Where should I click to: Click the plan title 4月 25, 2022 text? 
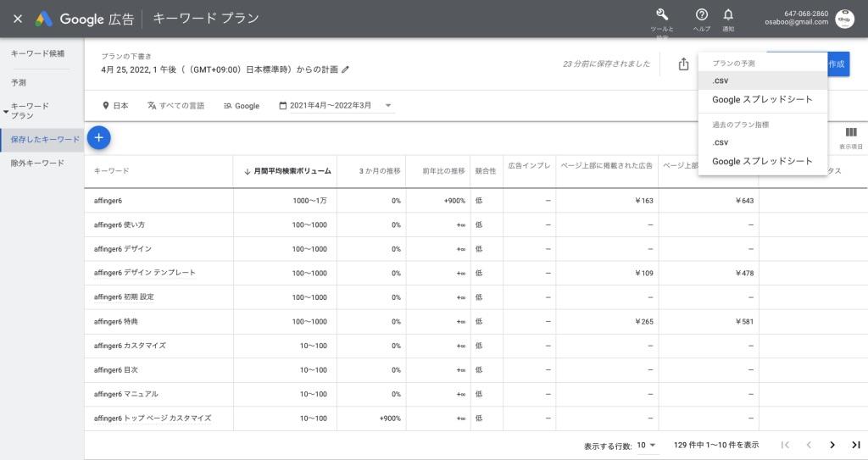pyautogui.click(x=220, y=69)
